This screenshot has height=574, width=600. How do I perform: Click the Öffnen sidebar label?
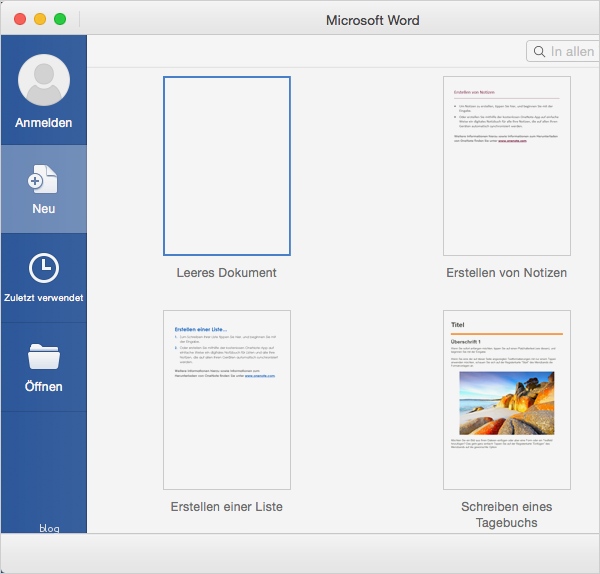(44, 386)
